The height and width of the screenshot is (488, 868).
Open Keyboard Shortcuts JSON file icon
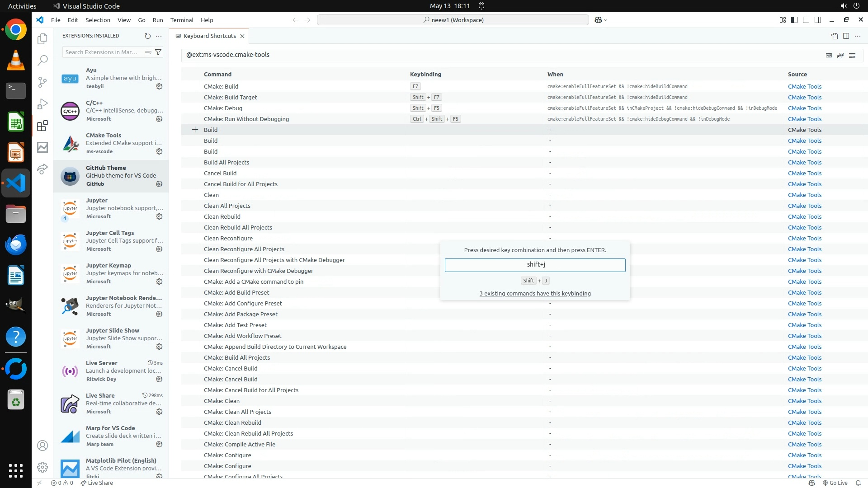tap(834, 36)
